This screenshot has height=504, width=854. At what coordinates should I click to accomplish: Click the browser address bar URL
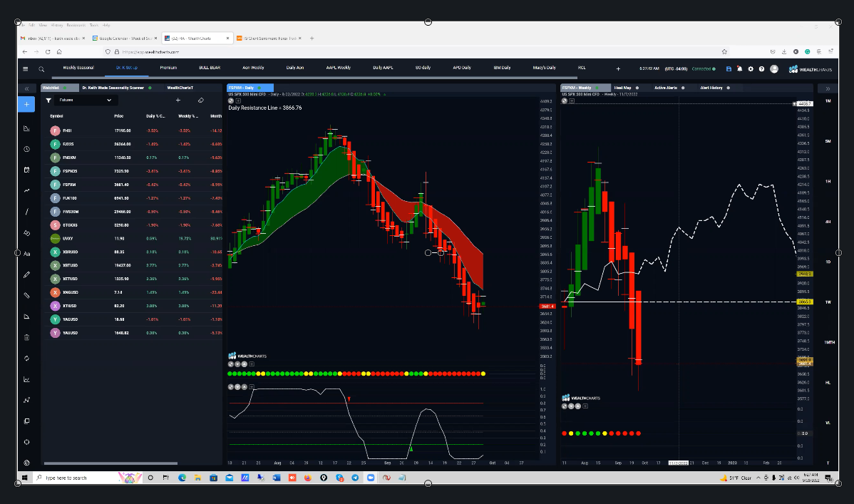150,52
